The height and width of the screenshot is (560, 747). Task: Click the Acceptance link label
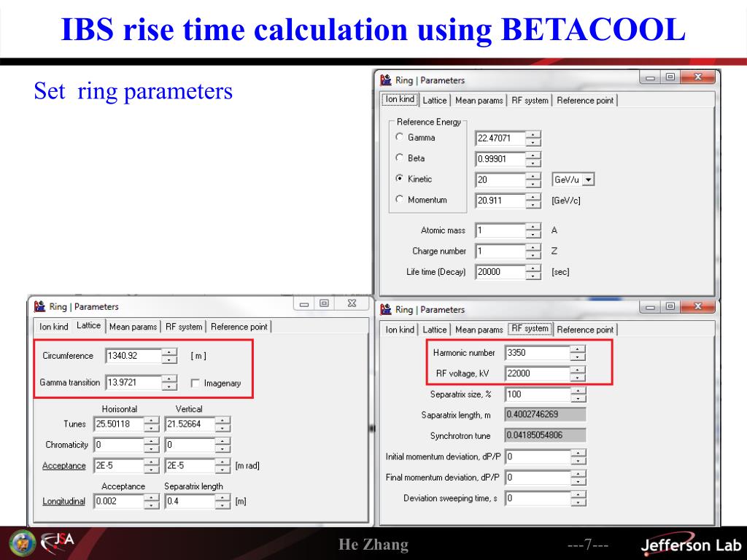tap(64, 466)
